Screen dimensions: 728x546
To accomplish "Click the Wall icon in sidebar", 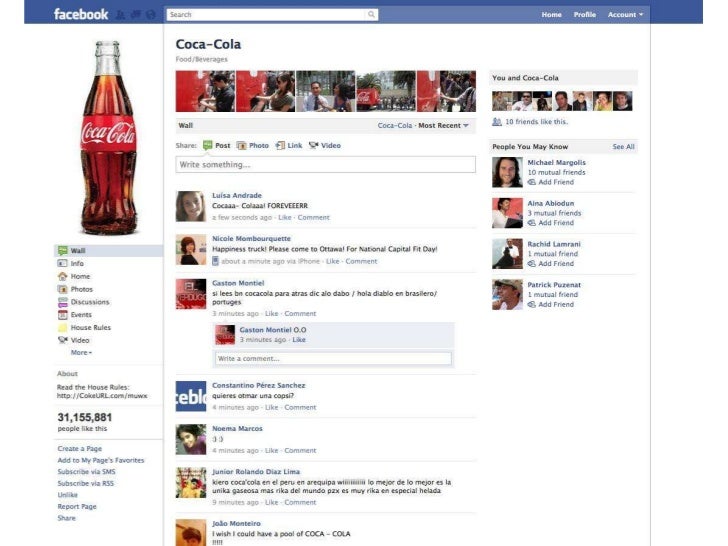I will tap(63, 251).
